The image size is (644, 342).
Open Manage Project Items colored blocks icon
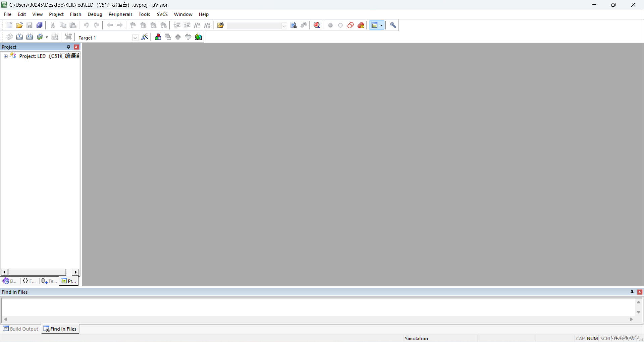(158, 37)
